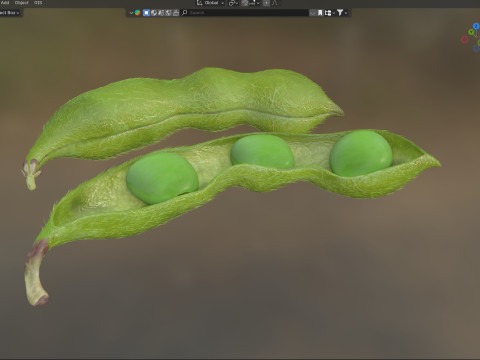Click the bookmark icon
This screenshot has width=480, height=360.
(320, 13)
